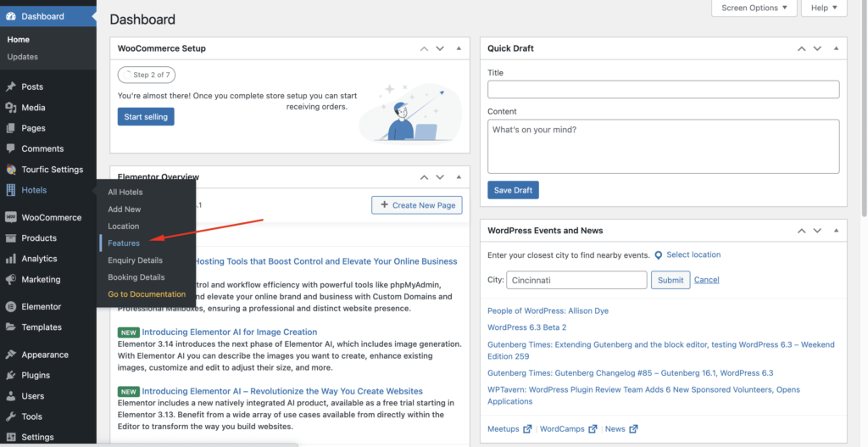Click the Elementor icon in sidebar
868x447 pixels.
10,307
